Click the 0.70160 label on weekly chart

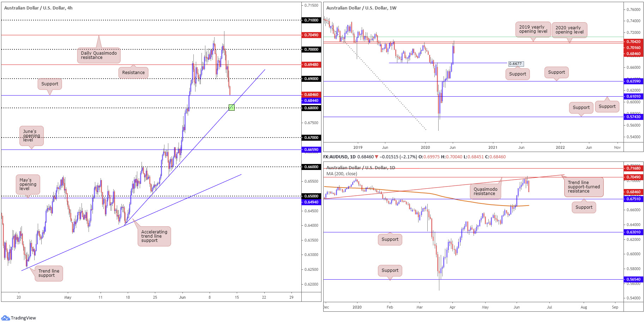point(633,48)
